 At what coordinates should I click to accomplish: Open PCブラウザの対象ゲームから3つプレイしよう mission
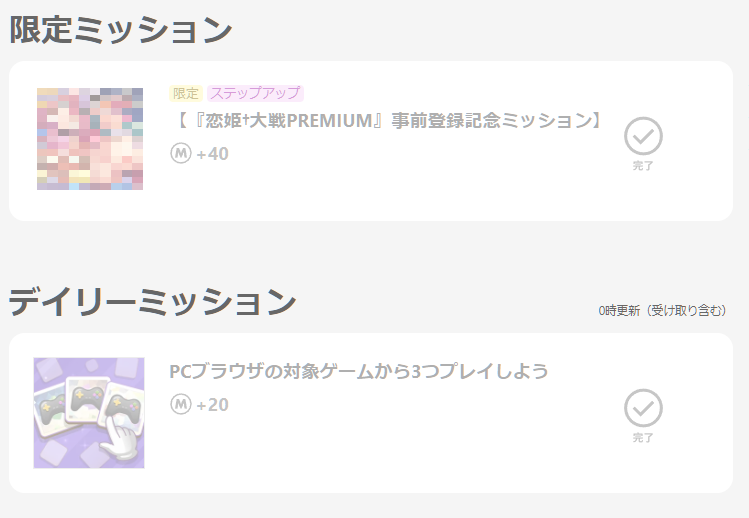[x=359, y=371]
